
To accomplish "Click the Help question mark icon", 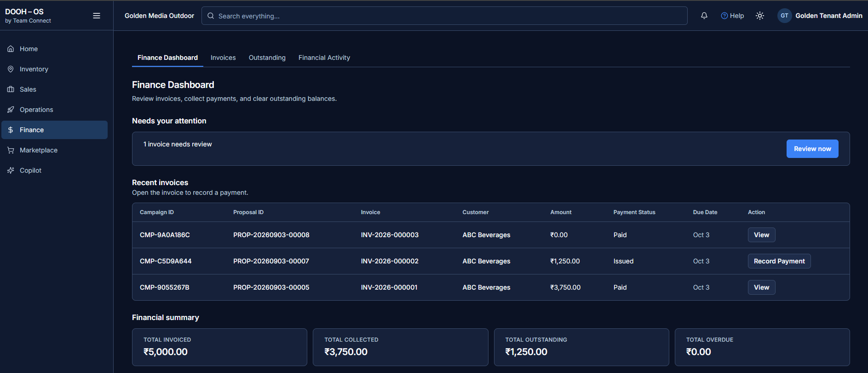I will tap(724, 16).
